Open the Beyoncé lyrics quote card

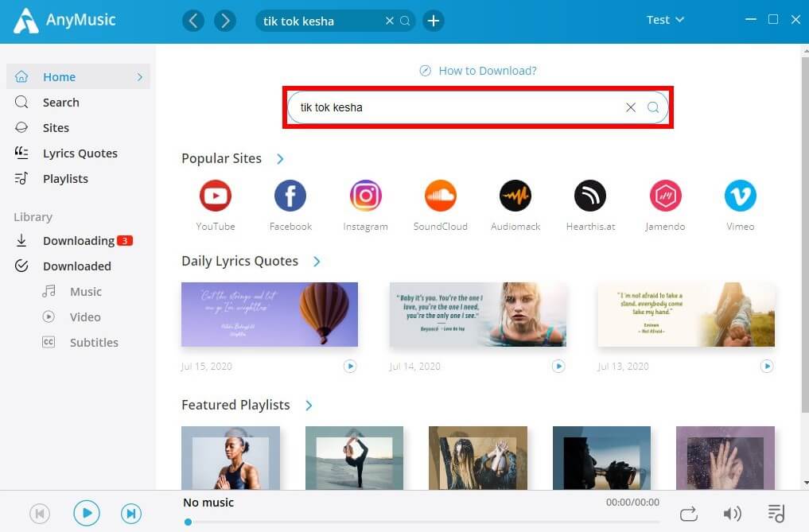point(478,314)
